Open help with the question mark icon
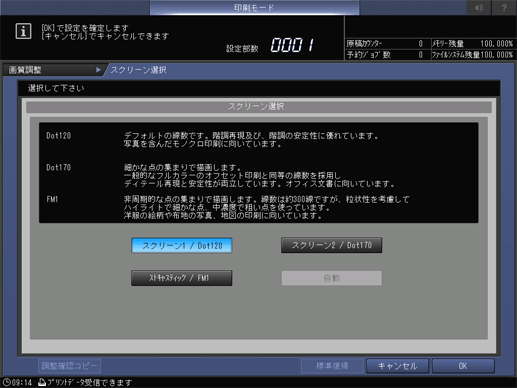This screenshot has width=517, height=388. 504,7
